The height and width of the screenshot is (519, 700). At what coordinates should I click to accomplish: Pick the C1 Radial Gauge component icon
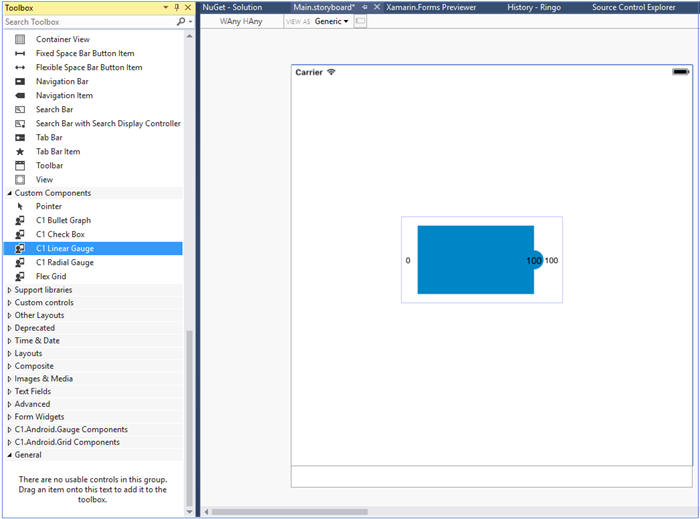coord(20,262)
